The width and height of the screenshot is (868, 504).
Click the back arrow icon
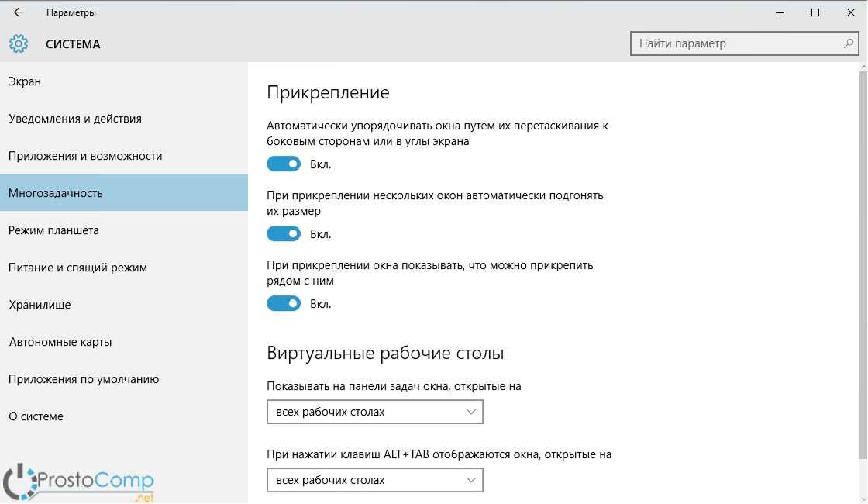(x=19, y=12)
